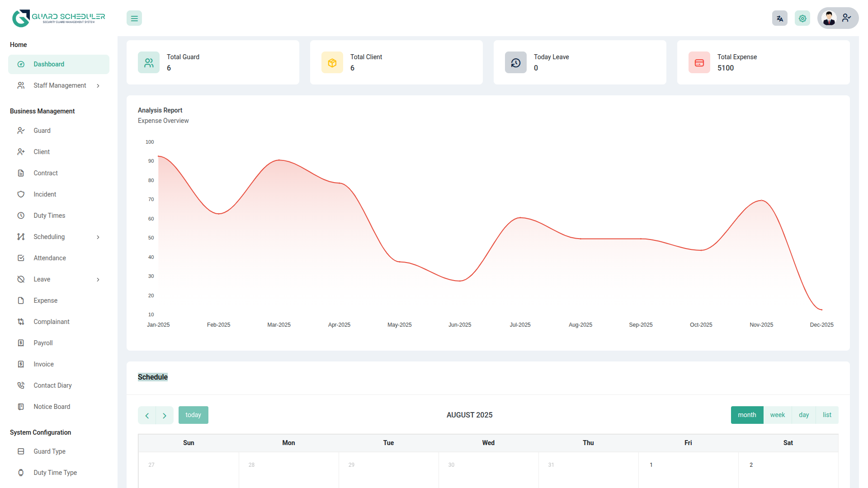Switch calendar to week view

click(778, 415)
